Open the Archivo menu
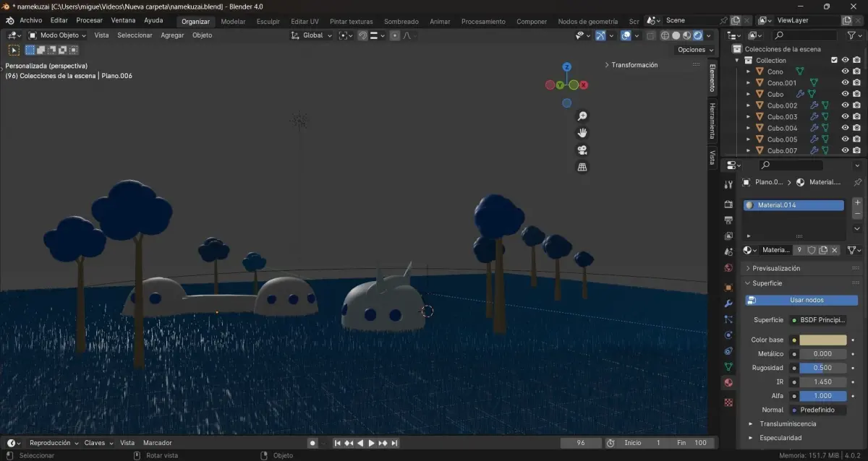Screen dimensions: 868x461 [x=31, y=20]
